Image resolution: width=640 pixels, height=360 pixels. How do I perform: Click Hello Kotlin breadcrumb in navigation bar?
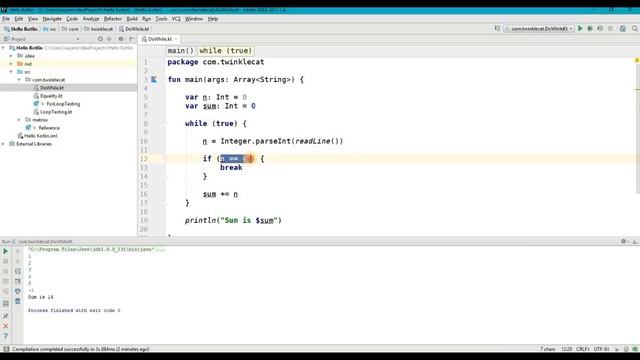[x=21, y=29]
